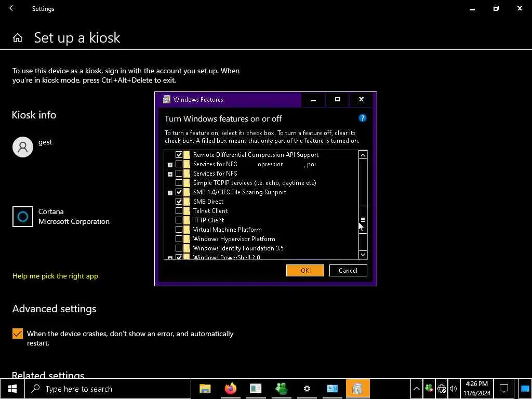Check Windows Identity Foundation 3.5
The width and height of the screenshot is (532, 399).
[179, 248]
